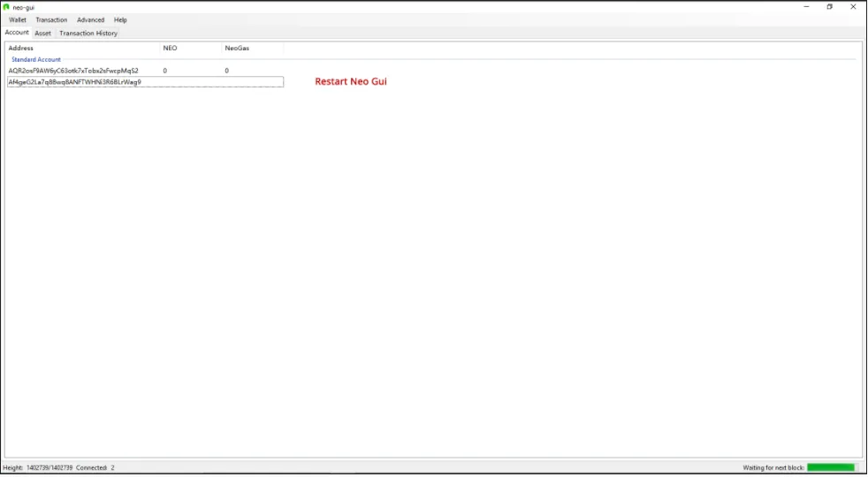This screenshot has width=868, height=477.
Task: Select the highlighted address starting with Af4ge
Action: [146, 82]
